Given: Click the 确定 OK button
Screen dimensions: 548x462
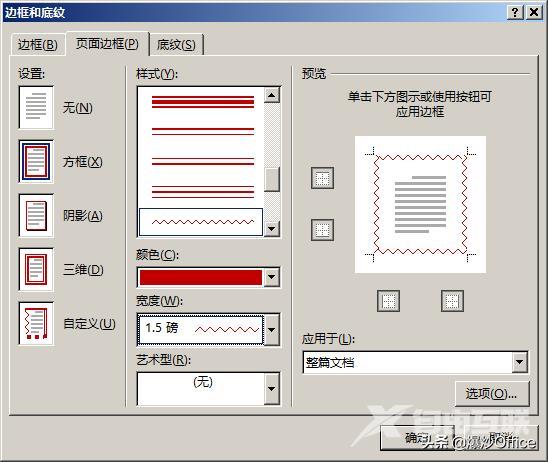Looking at the screenshot, I should (x=417, y=438).
